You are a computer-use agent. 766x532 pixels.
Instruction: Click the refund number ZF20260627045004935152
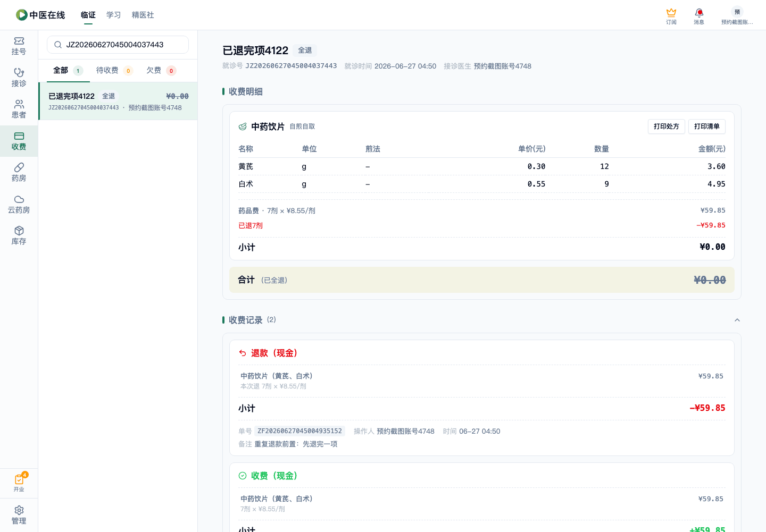299,431
